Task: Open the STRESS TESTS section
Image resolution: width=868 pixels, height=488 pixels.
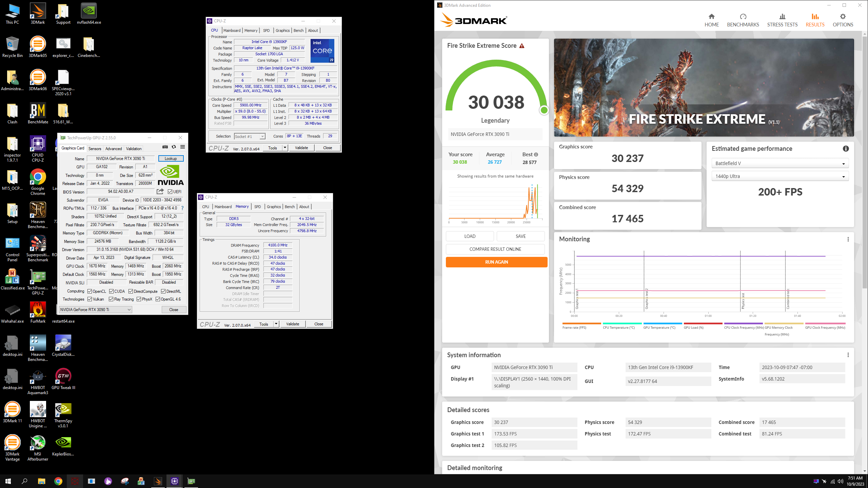Action: [x=782, y=20]
